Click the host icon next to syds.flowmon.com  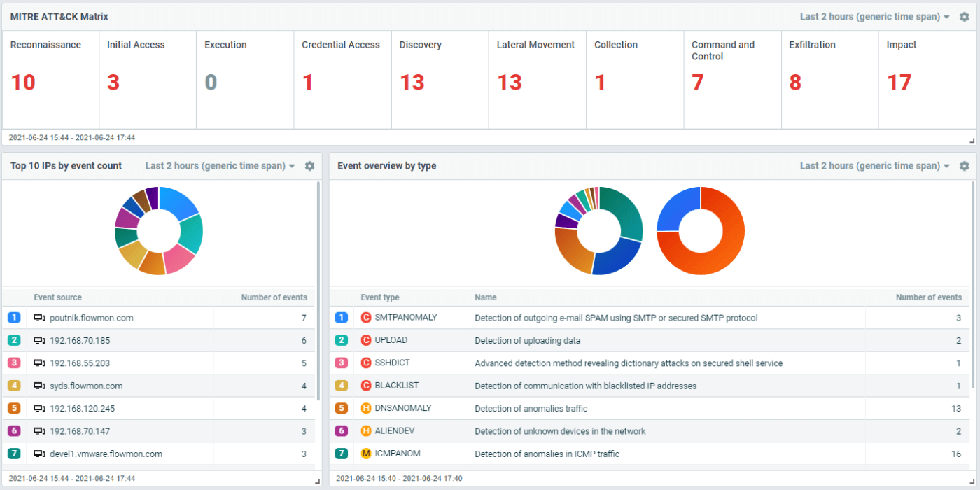(38, 385)
